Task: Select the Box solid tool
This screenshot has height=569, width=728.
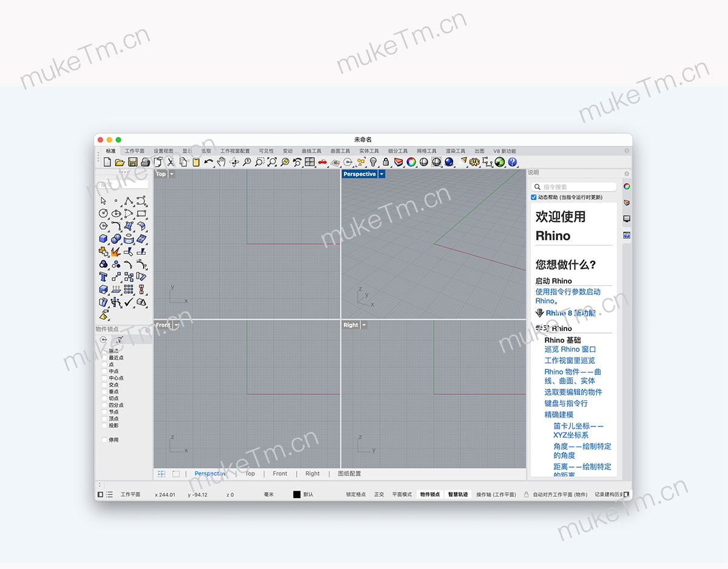Action: [x=103, y=238]
